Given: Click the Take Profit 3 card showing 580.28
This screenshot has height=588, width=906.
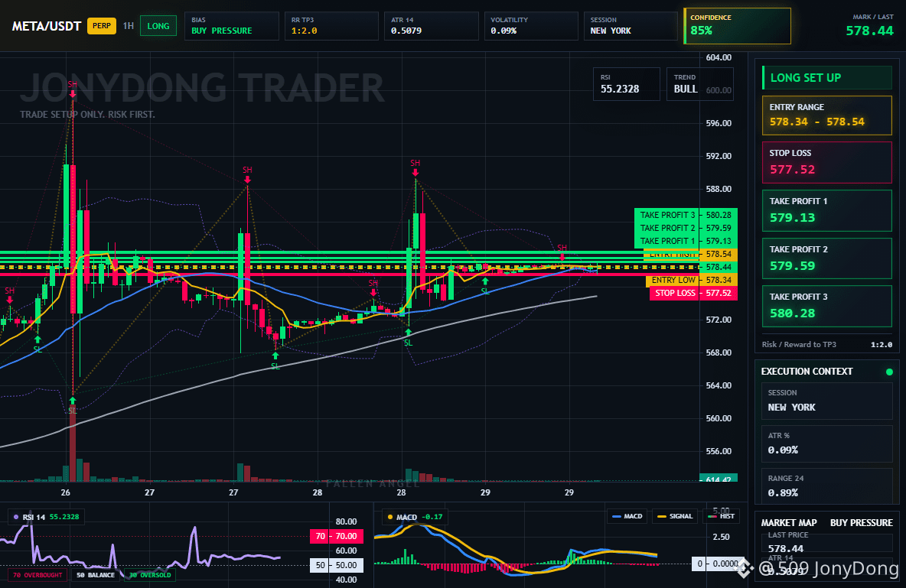Looking at the screenshot, I should (827, 306).
